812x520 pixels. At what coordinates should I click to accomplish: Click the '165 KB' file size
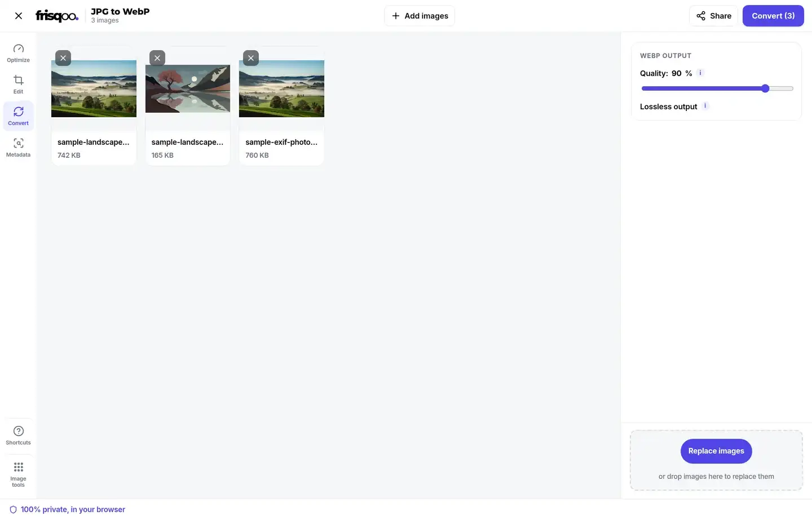point(162,155)
